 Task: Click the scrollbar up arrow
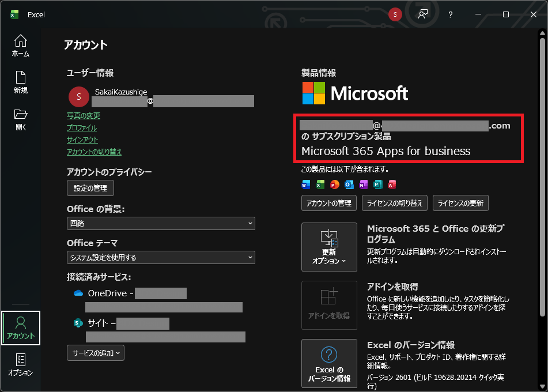pyautogui.click(x=542, y=33)
